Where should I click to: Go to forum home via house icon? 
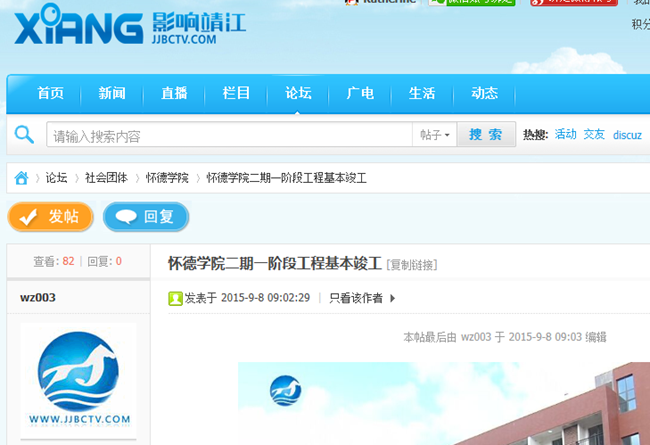click(21, 178)
